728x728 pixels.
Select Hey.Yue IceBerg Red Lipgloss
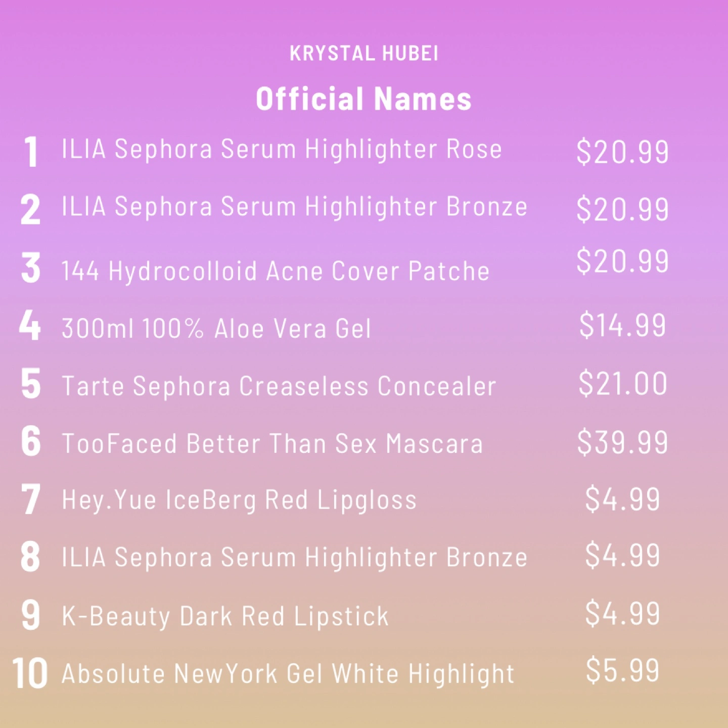point(239,500)
